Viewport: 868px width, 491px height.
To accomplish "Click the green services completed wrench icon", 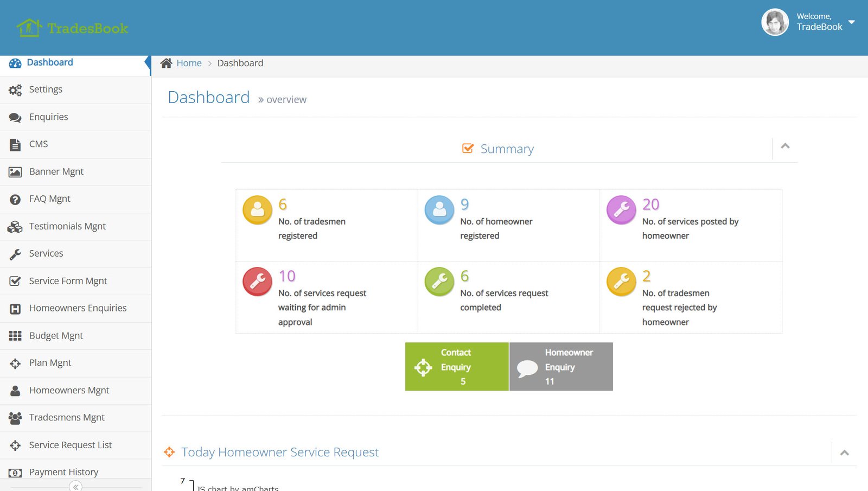I will 439,282.
